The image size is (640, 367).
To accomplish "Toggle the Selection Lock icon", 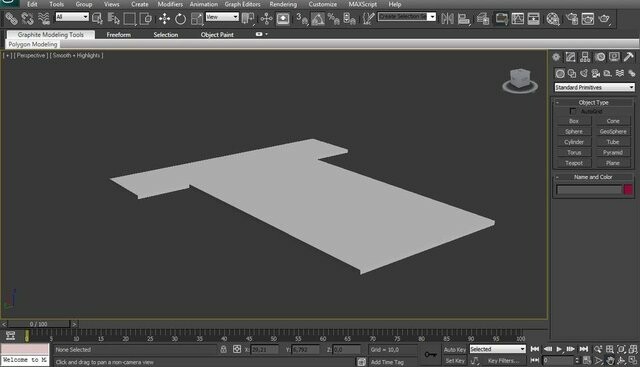I will click(223, 349).
